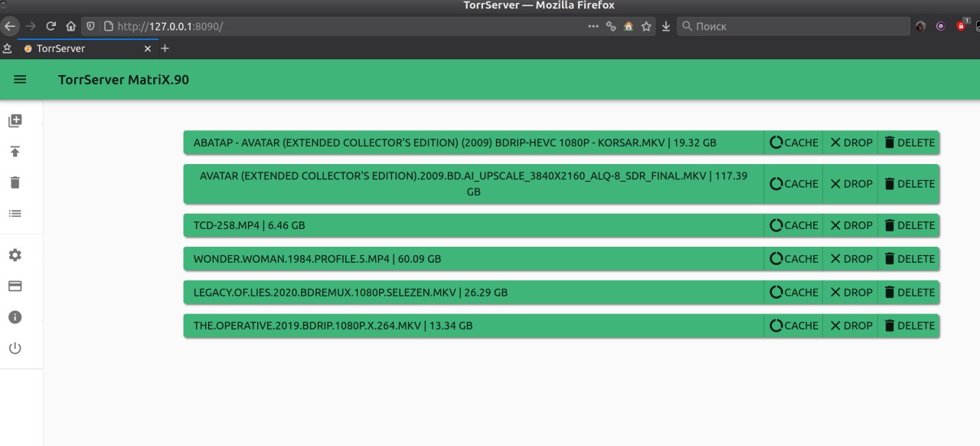The image size is (980, 446).
Task: Open the playlist list sidebar icon
Action: click(x=15, y=214)
